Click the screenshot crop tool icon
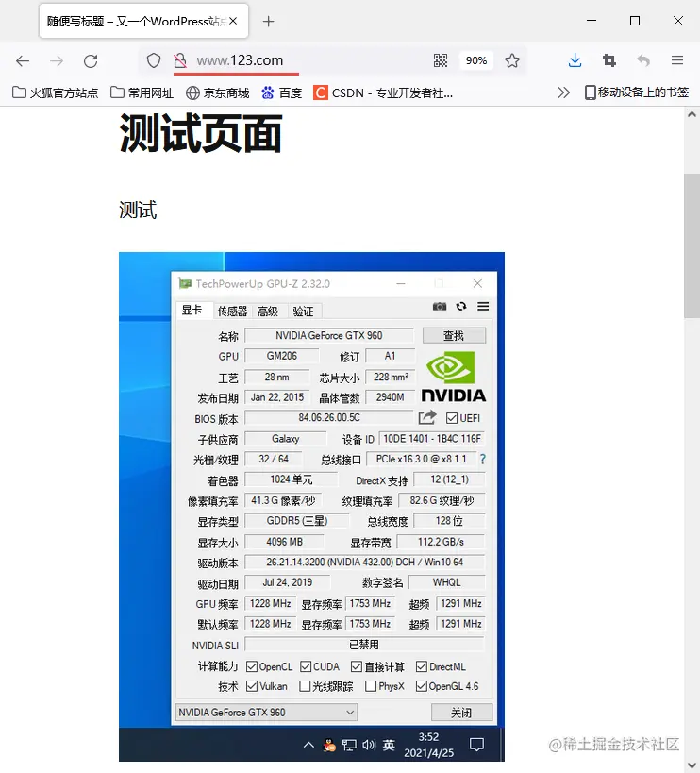Screen dimensions: 700x773 pyautogui.click(x=609, y=60)
